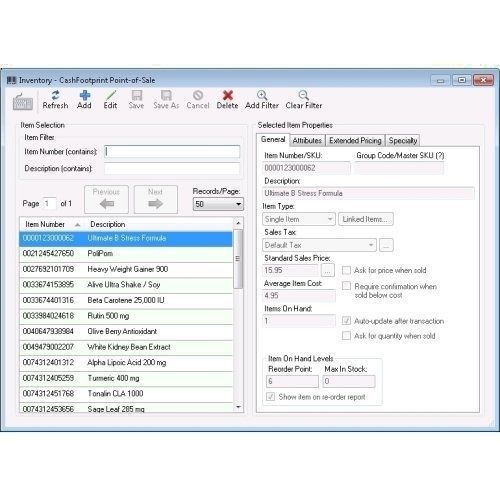Open the Records/Page dropdown
The width and height of the screenshot is (500, 500).
(218, 204)
